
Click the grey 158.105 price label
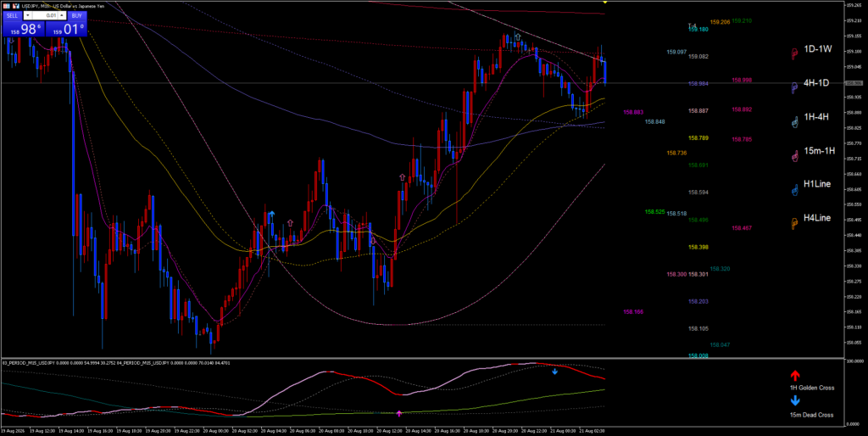tap(698, 328)
